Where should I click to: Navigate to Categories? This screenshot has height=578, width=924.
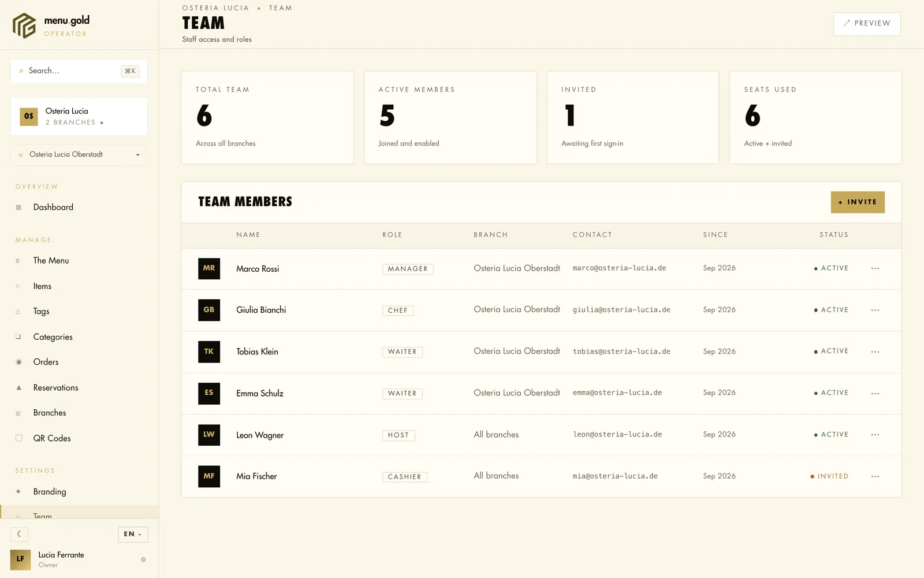click(79, 337)
